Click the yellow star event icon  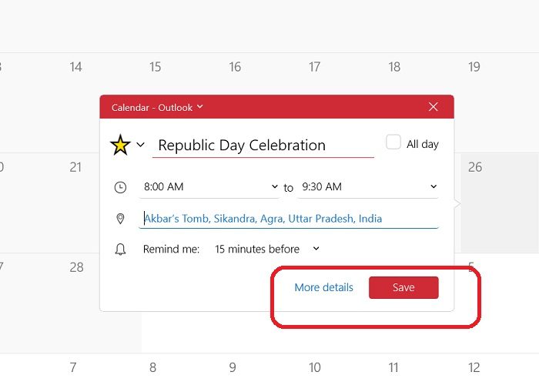tap(120, 145)
